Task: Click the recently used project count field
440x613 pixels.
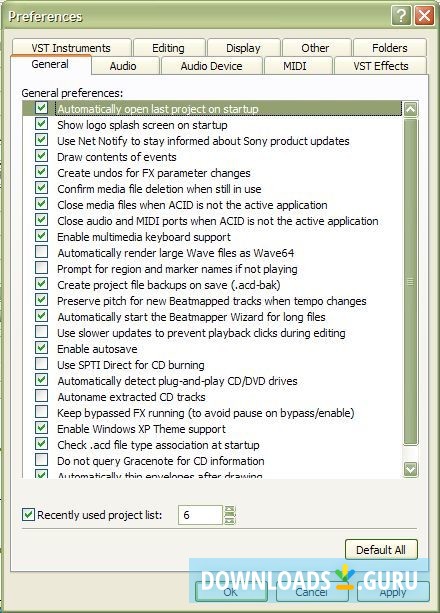Action: pyautogui.click(x=200, y=515)
